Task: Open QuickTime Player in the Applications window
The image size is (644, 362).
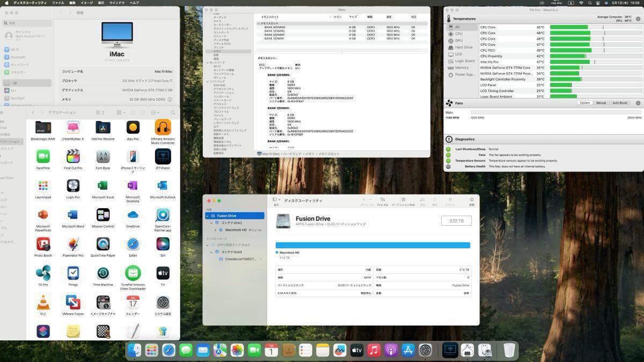Action: pyautogui.click(x=103, y=245)
